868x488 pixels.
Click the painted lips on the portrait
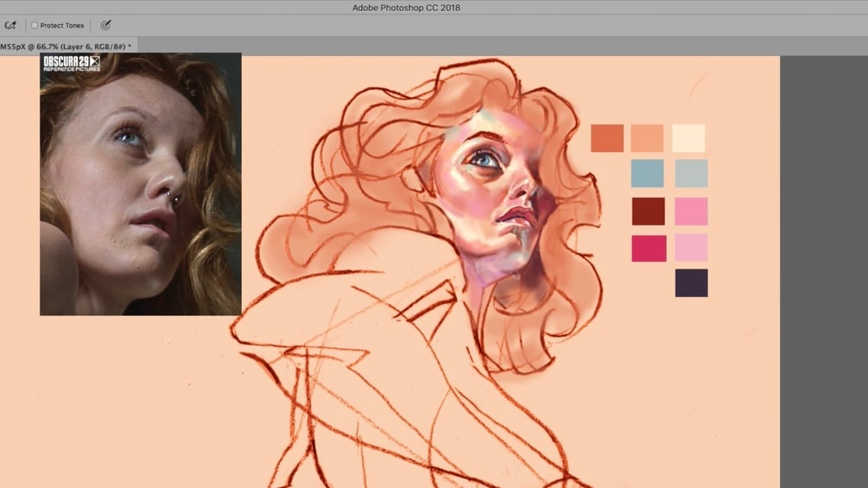tap(514, 215)
